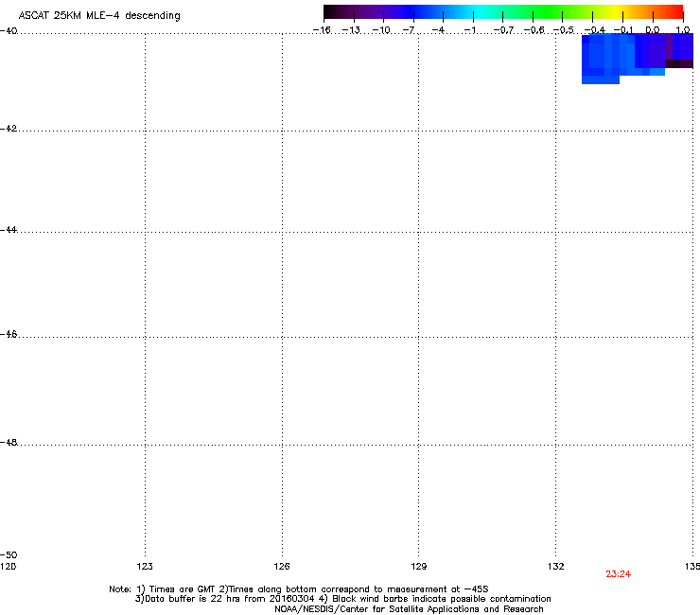700x615 pixels.
Task: Click the -16 label on the color scale
Action: click(x=322, y=30)
